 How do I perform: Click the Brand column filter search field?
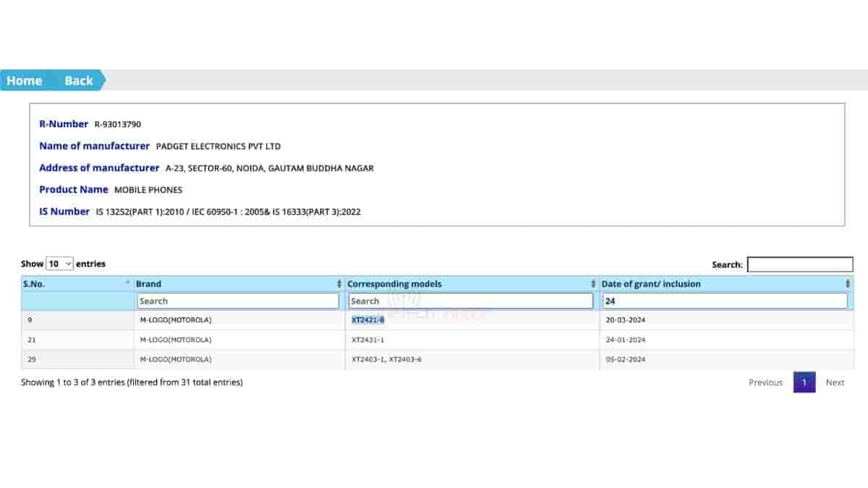pos(238,301)
